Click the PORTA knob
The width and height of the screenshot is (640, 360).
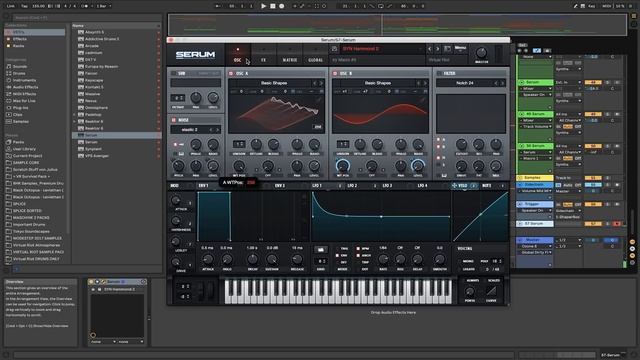tap(470, 292)
